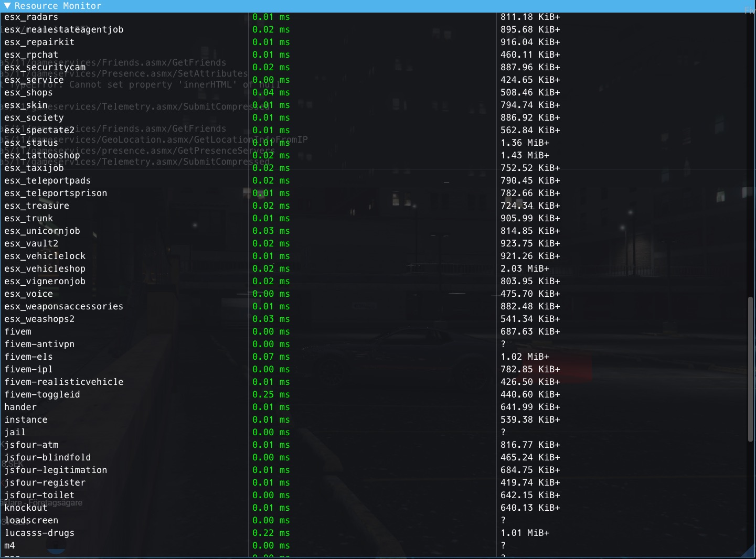
Task: Select the esx_radars row name
Action: coord(31,17)
